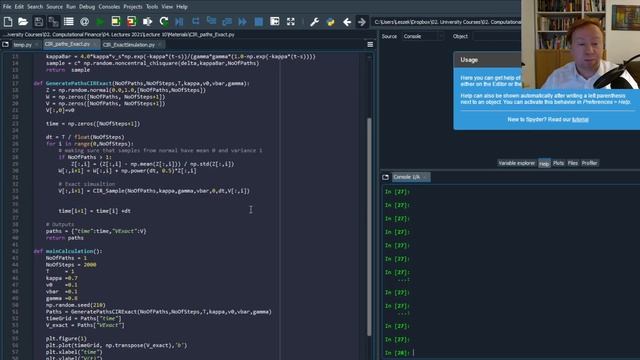Open the Projects menu
This screenshot has height=360, width=640.
click(x=133, y=7)
